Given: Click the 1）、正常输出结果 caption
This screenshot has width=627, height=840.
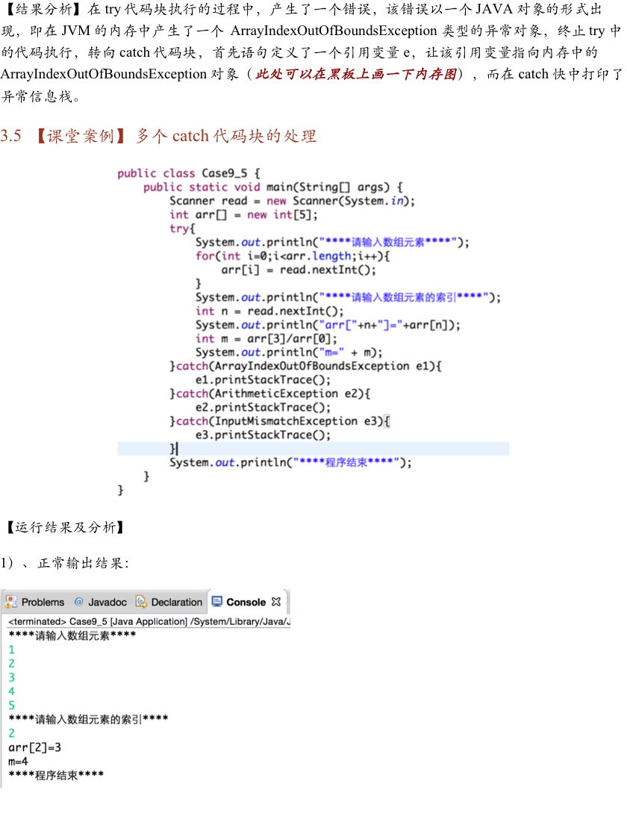Looking at the screenshot, I should point(65,563).
